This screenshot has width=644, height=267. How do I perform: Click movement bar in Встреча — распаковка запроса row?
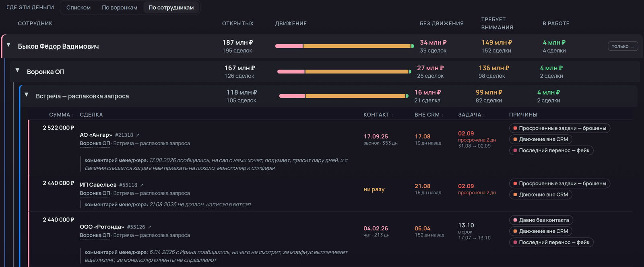click(344, 96)
